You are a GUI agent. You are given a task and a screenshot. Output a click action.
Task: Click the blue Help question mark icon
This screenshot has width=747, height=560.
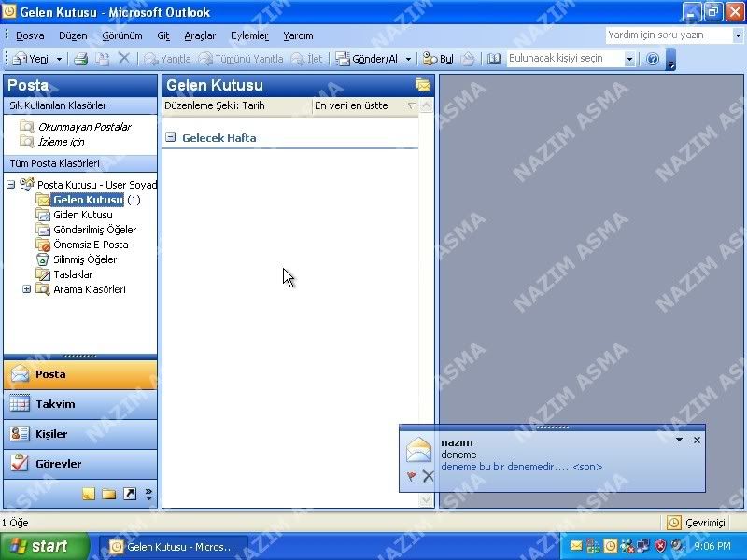(x=653, y=59)
